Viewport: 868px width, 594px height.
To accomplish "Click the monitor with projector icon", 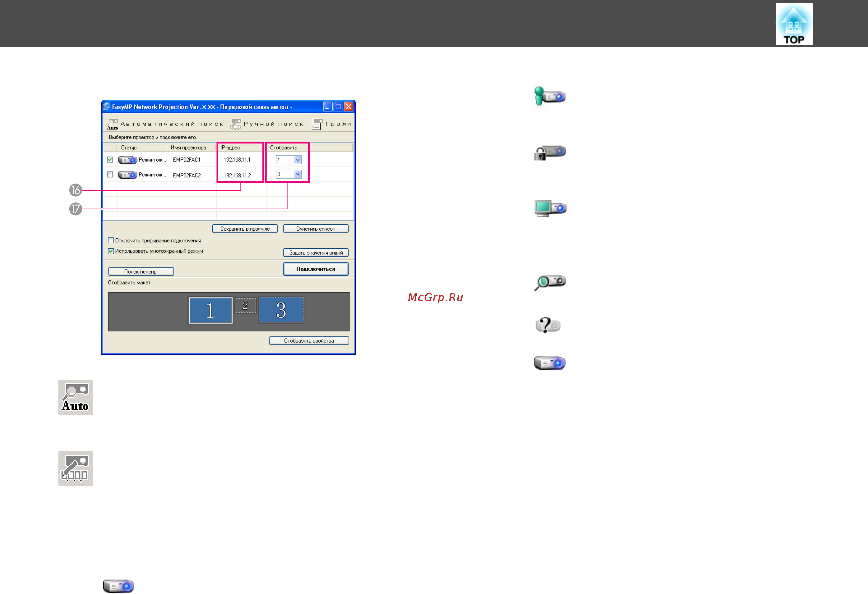I will point(550,208).
